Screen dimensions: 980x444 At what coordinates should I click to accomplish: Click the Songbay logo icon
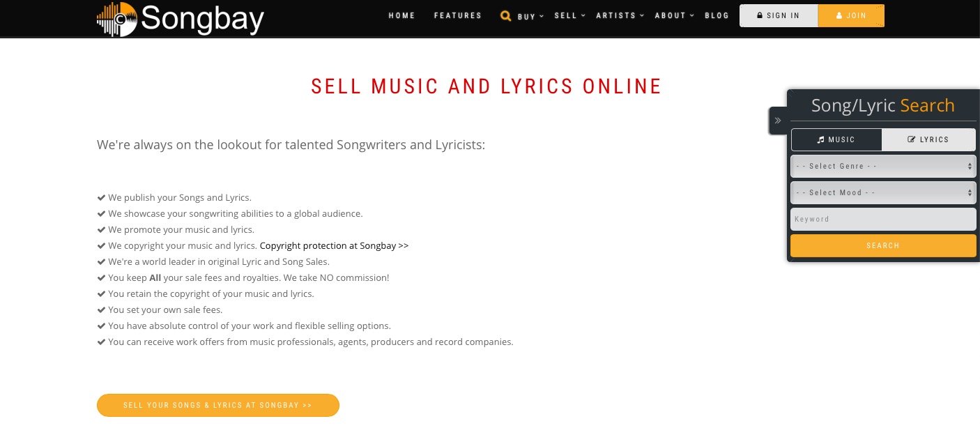click(x=117, y=19)
